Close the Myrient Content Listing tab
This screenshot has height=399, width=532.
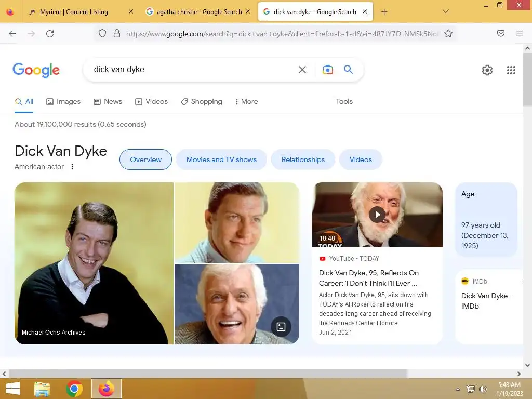[x=131, y=11]
